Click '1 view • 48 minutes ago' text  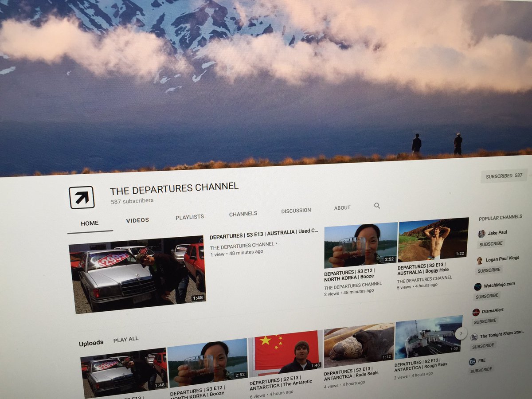click(x=236, y=253)
